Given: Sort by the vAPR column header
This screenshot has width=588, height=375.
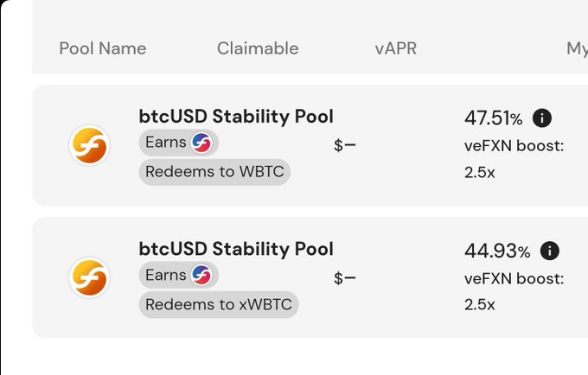Looking at the screenshot, I should (396, 48).
